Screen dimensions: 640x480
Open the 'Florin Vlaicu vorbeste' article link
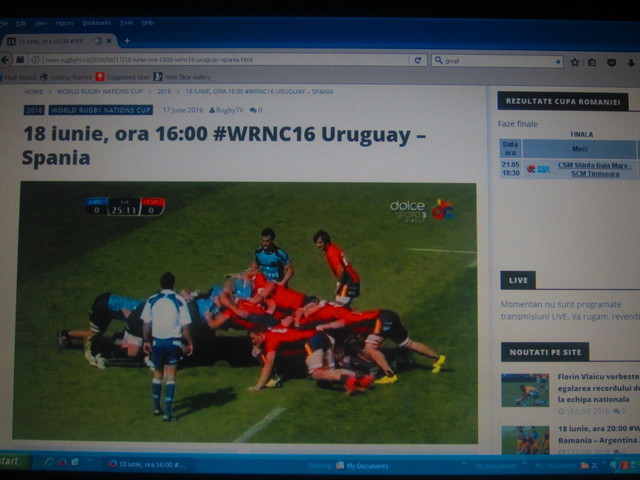598,388
